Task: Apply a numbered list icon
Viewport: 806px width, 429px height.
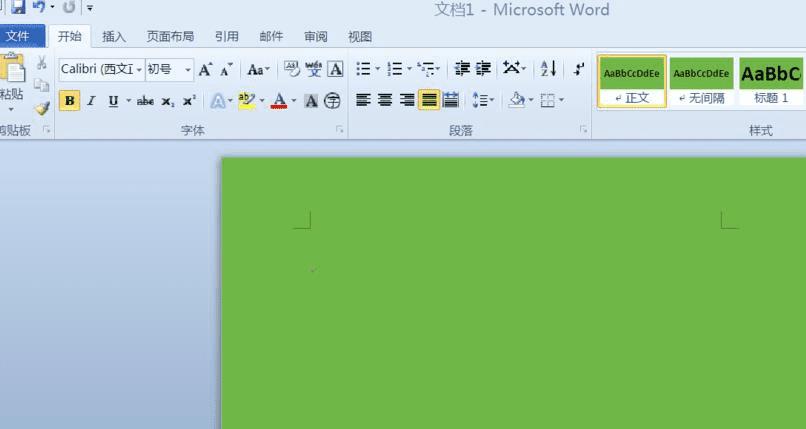Action: 395,69
